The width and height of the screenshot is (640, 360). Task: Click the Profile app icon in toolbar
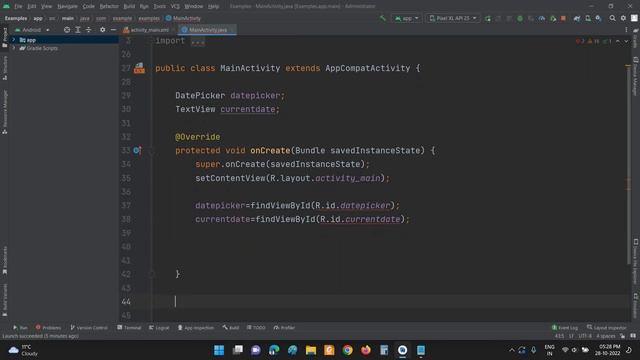(x=542, y=18)
